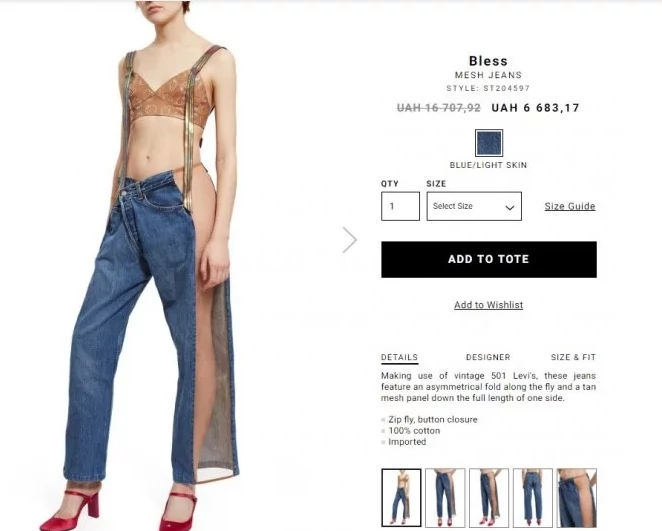Click the Bless brand name heading
662x531 pixels.
[x=488, y=61]
